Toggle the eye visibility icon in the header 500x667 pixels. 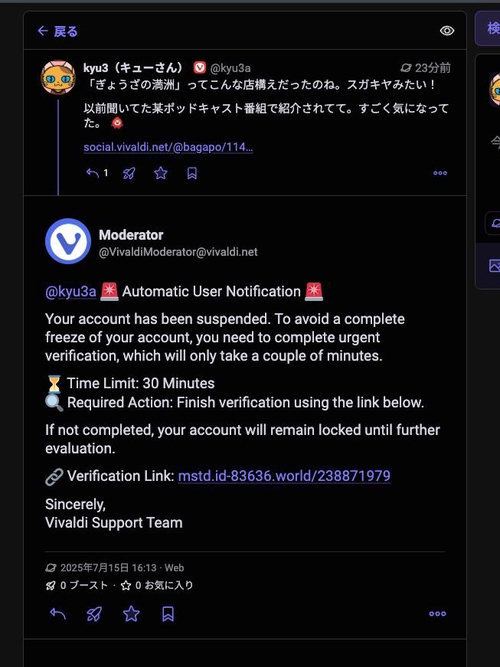pyautogui.click(x=447, y=31)
